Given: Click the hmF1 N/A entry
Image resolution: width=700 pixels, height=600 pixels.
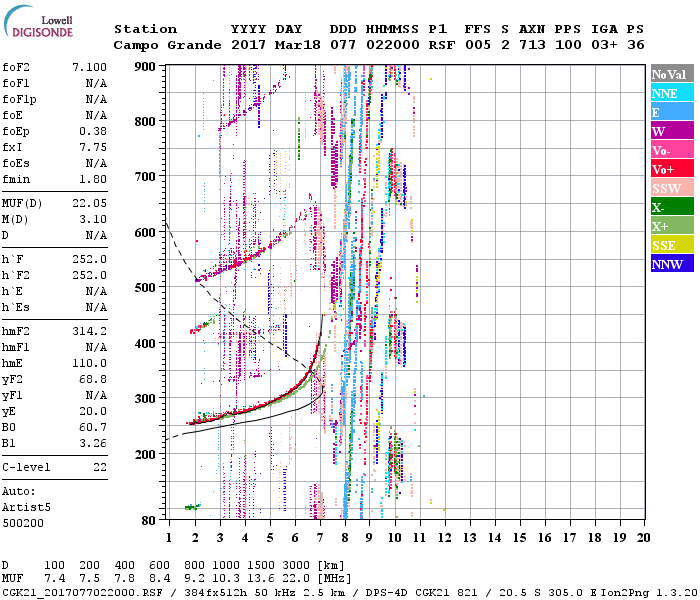Looking at the screenshot, I should coord(54,347).
